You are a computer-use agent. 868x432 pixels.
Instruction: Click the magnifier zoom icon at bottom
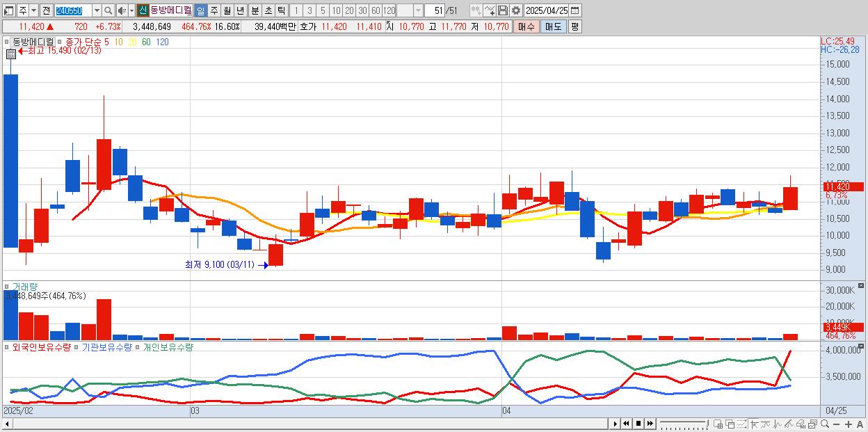click(824, 424)
